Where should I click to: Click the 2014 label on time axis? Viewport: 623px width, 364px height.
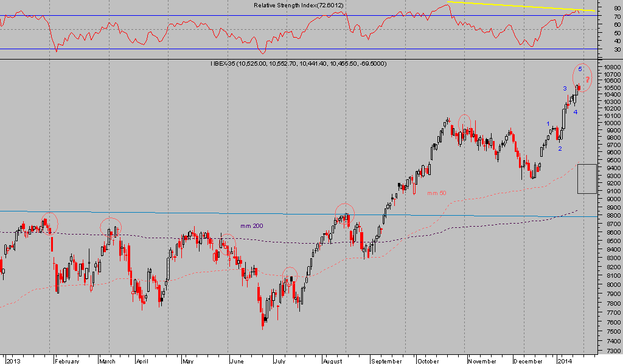[565, 361]
